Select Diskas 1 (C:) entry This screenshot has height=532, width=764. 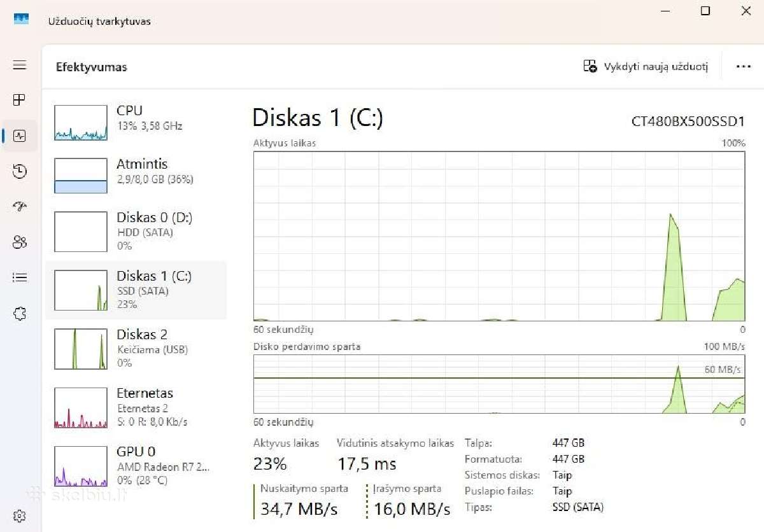pos(136,290)
